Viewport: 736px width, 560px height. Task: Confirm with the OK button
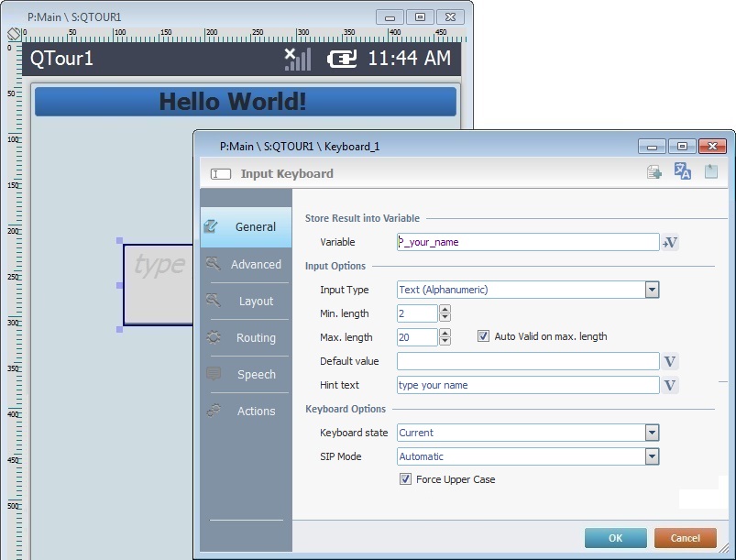click(615, 538)
